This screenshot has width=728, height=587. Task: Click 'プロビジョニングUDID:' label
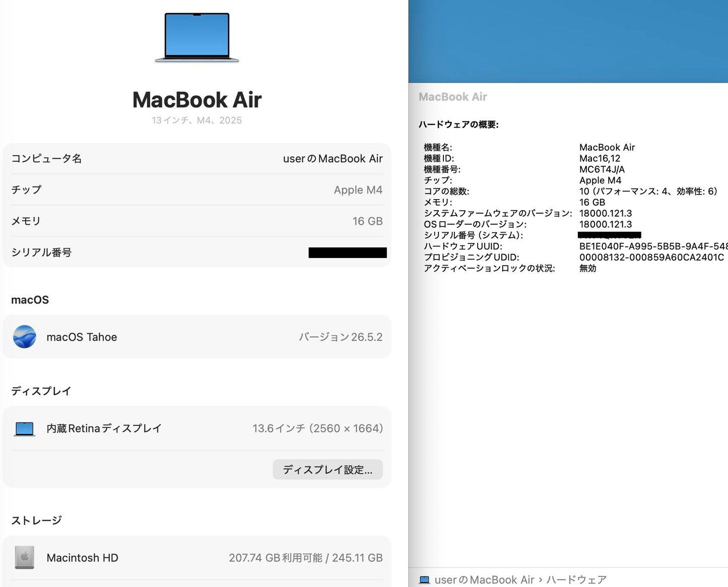click(x=471, y=257)
